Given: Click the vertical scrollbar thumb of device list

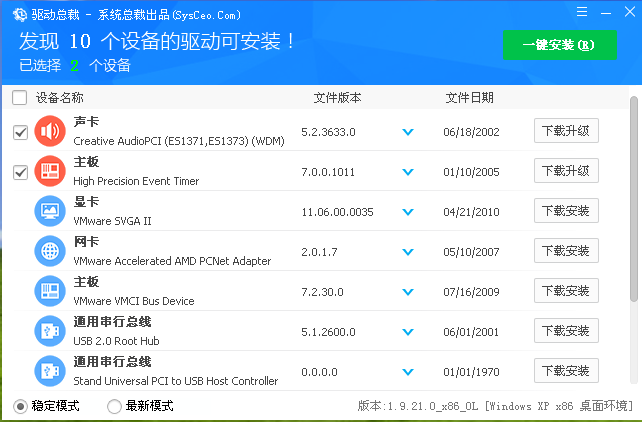Looking at the screenshot, I should click(x=634, y=199).
